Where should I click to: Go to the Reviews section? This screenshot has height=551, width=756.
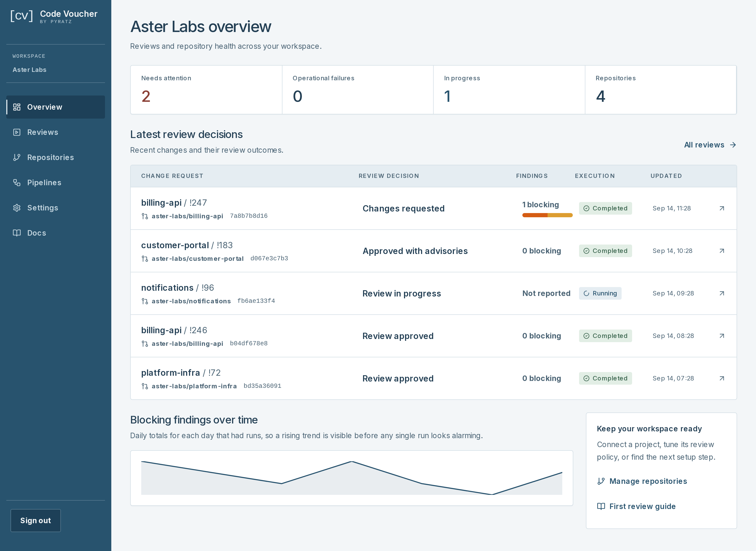[x=55, y=133]
